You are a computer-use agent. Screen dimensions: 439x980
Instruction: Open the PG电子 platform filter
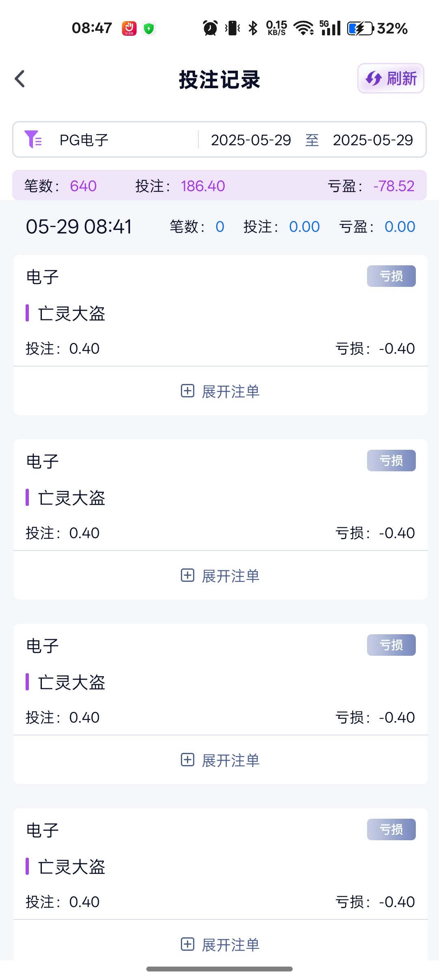point(84,140)
